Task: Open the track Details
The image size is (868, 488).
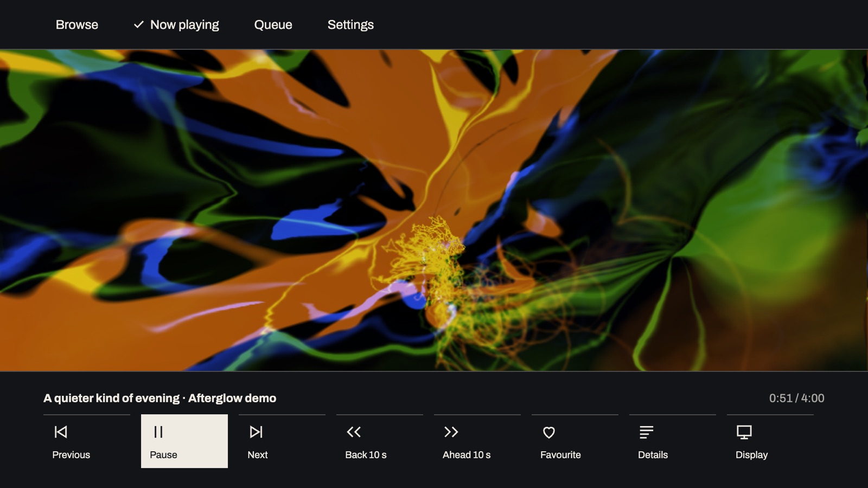Action: pyautogui.click(x=673, y=441)
